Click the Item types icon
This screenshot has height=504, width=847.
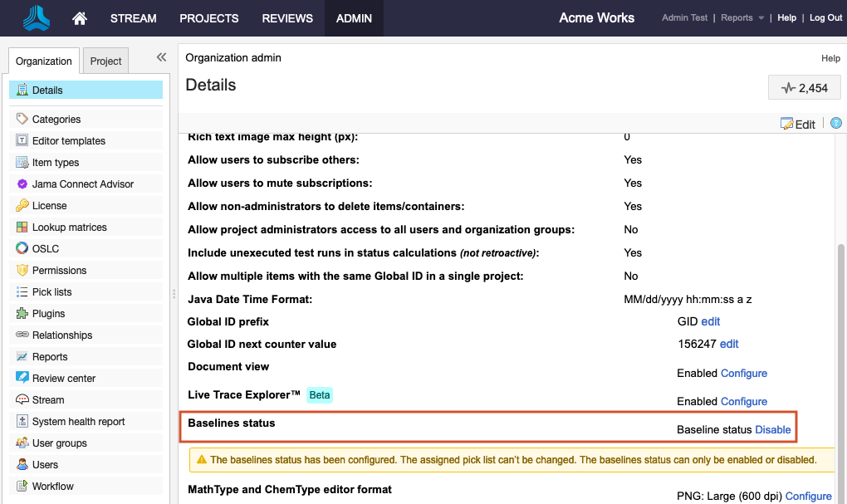22,162
